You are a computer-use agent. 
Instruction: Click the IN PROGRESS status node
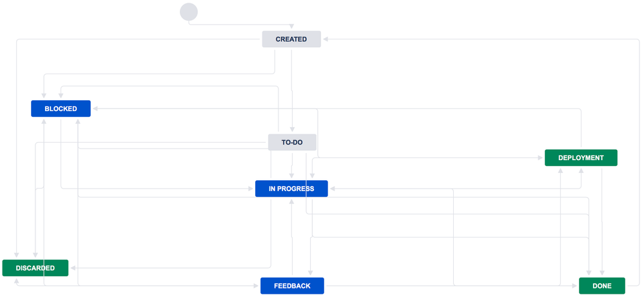click(291, 189)
